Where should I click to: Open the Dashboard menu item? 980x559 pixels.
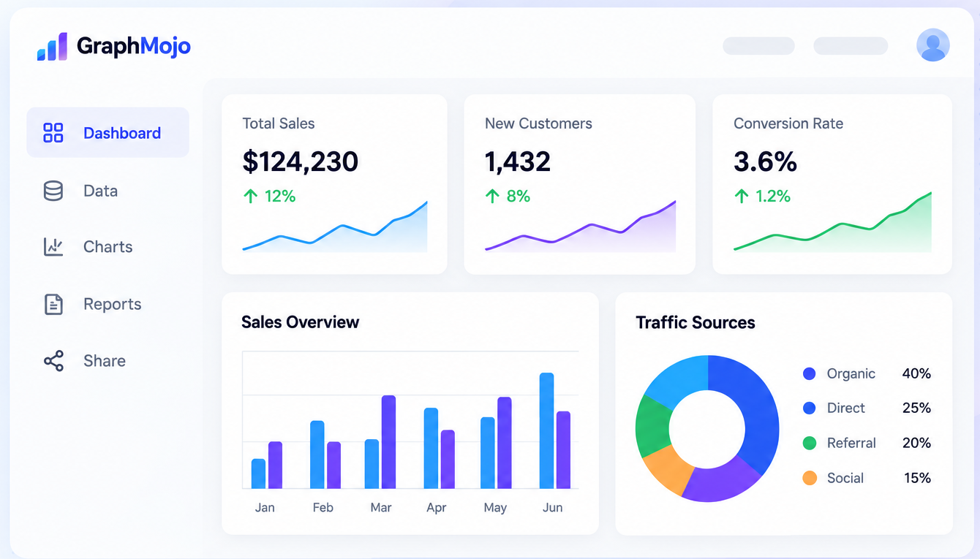coord(108,132)
